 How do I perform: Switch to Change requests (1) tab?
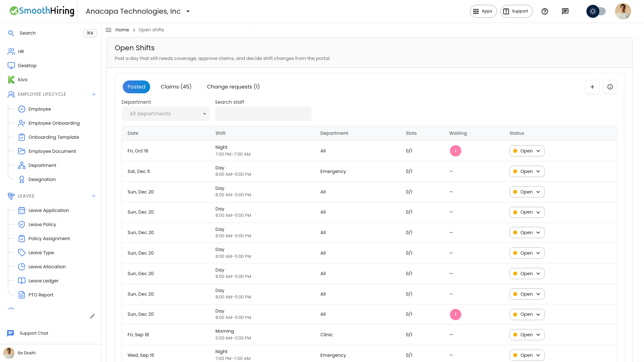(233, 87)
